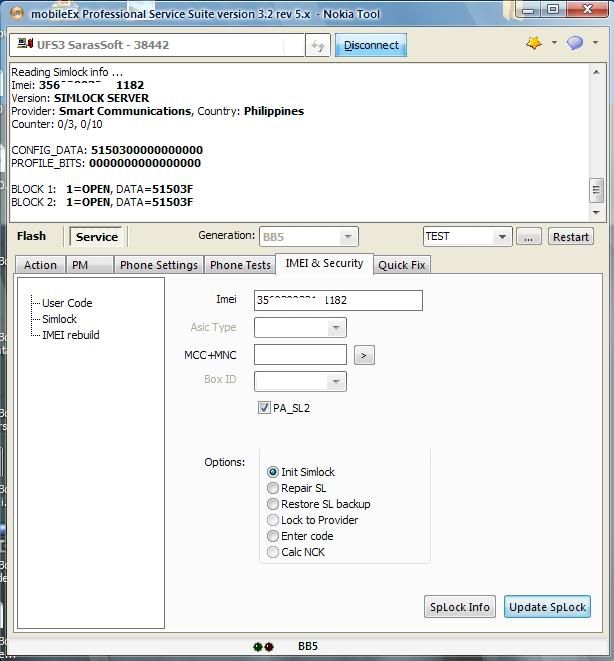Click the CONFIG_DATA value in the log
Viewport: 614px width, 661px height.
coord(147,150)
